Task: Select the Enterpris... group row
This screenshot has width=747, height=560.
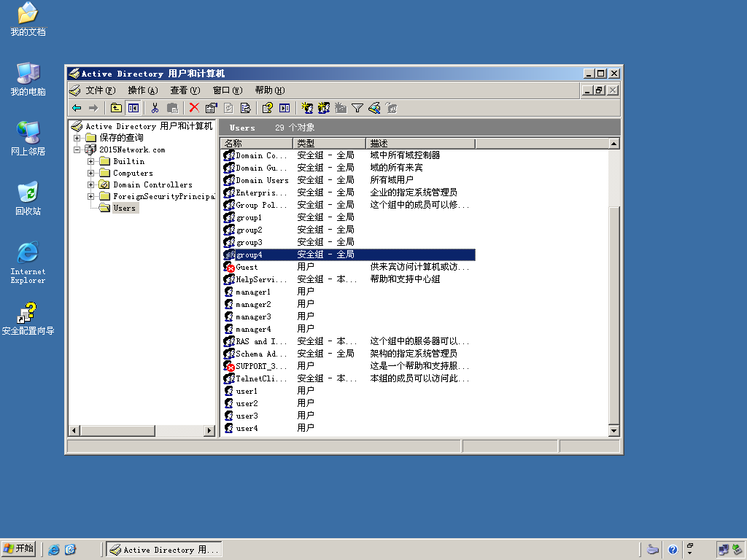Action: pyautogui.click(x=349, y=192)
